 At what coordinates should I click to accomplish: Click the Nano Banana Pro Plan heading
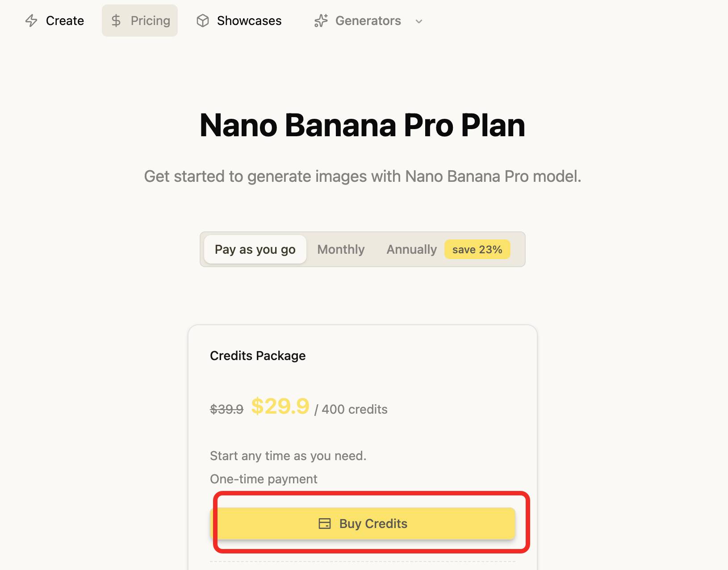click(362, 125)
